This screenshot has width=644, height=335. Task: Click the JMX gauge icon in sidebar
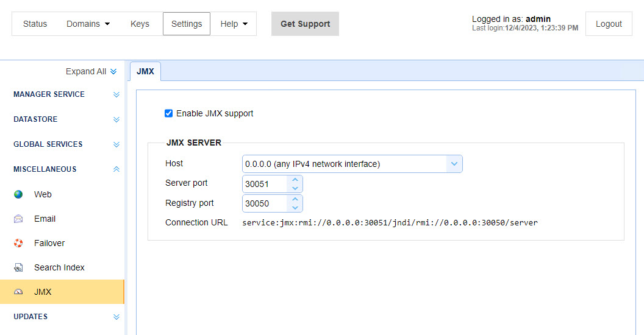coord(18,292)
